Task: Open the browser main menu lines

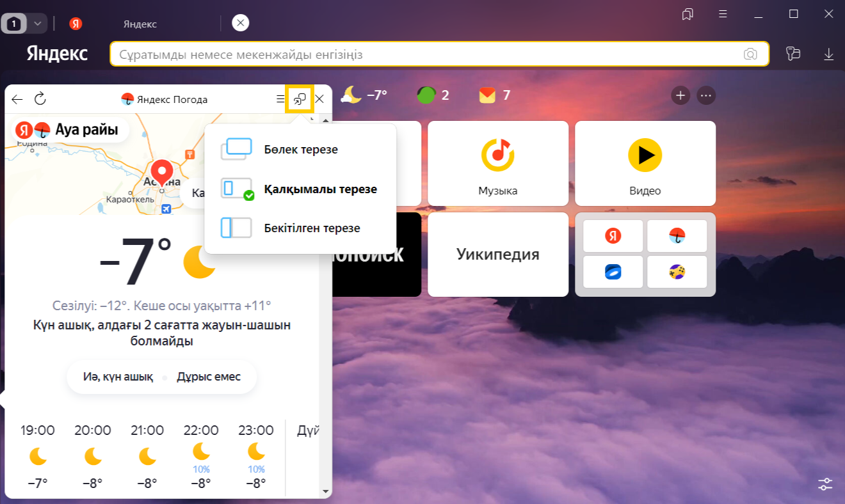Action: tap(723, 14)
